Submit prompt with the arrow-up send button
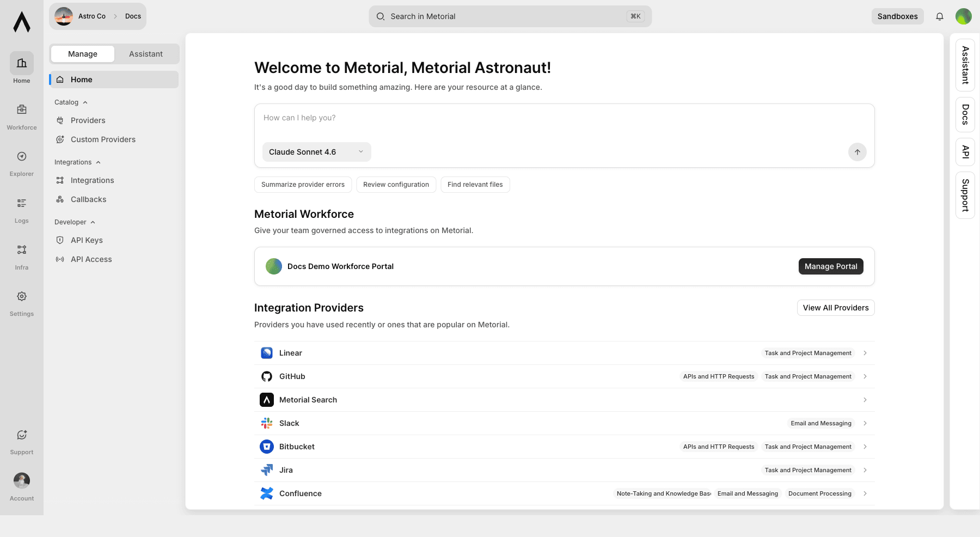The height and width of the screenshot is (537, 980). pos(857,152)
